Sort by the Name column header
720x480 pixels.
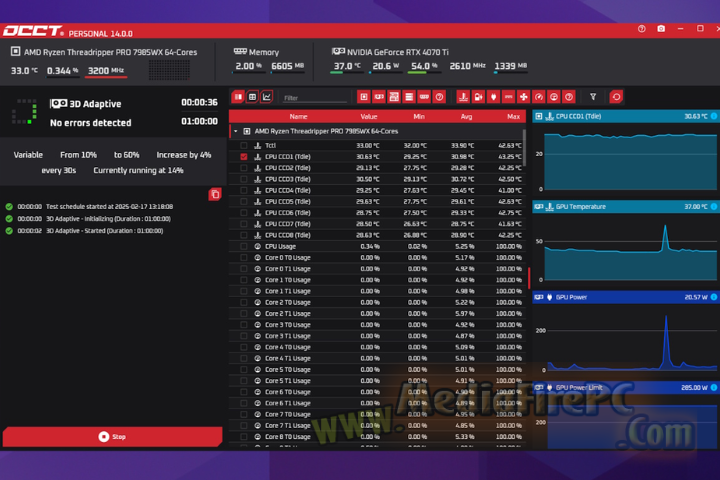point(298,117)
